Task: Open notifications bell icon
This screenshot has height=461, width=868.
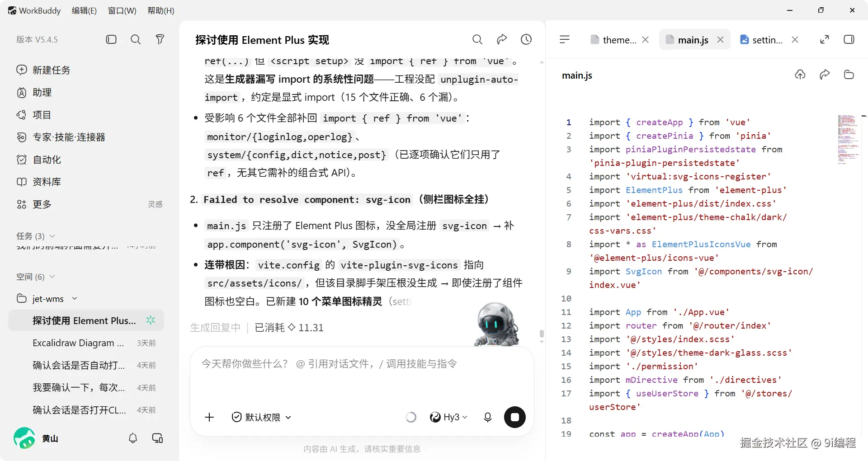Action: [133, 438]
